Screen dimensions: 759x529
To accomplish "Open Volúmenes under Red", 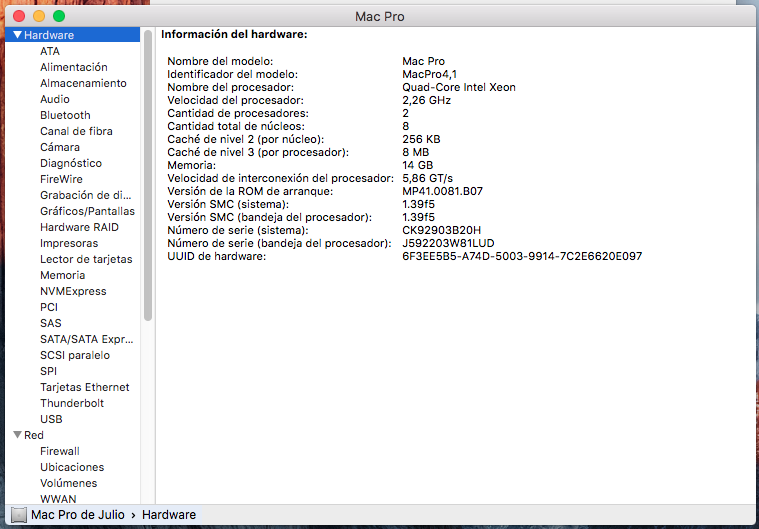I will point(69,483).
